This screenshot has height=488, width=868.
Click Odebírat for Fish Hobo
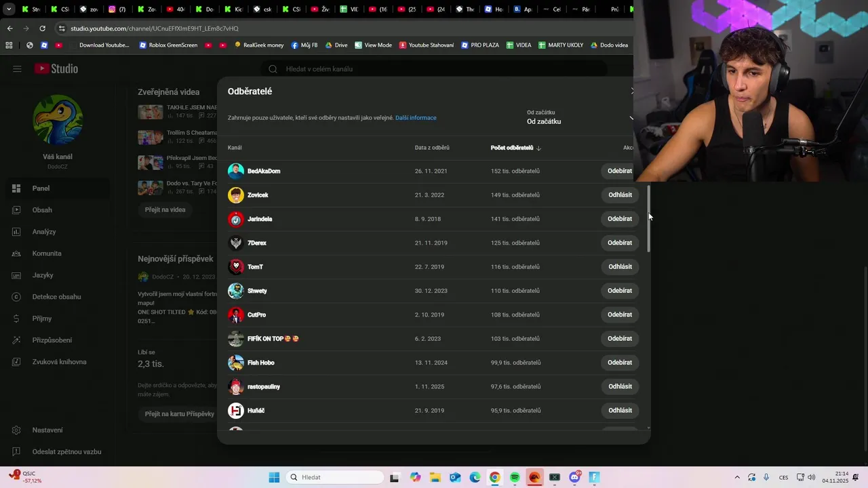coord(620,363)
